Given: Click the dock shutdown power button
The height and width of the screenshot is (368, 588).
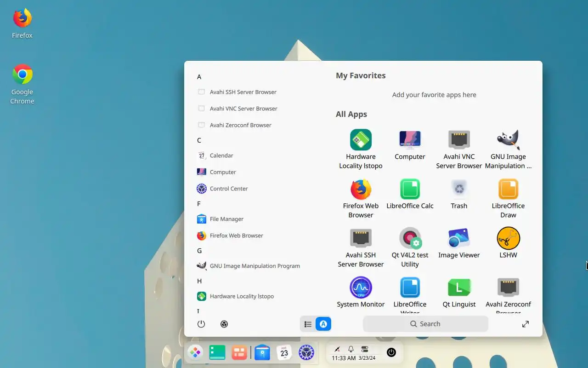Looking at the screenshot, I should (x=391, y=352).
